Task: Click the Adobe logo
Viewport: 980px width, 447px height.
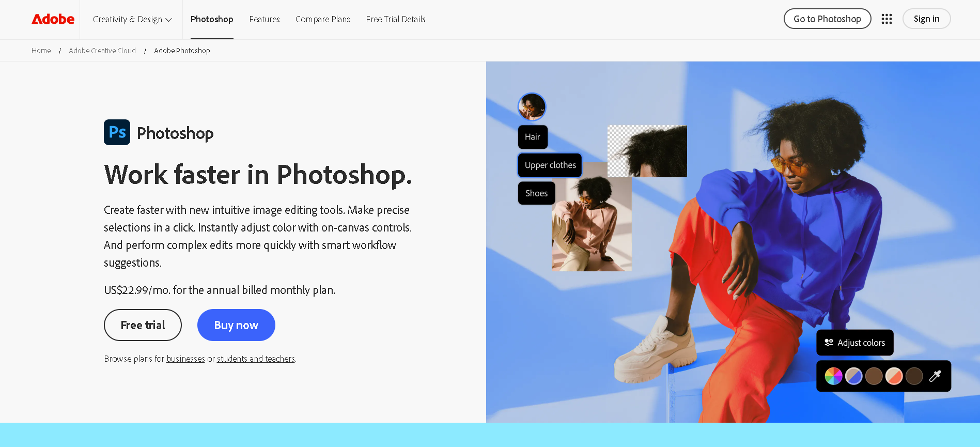Action: (x=53, y=19)
